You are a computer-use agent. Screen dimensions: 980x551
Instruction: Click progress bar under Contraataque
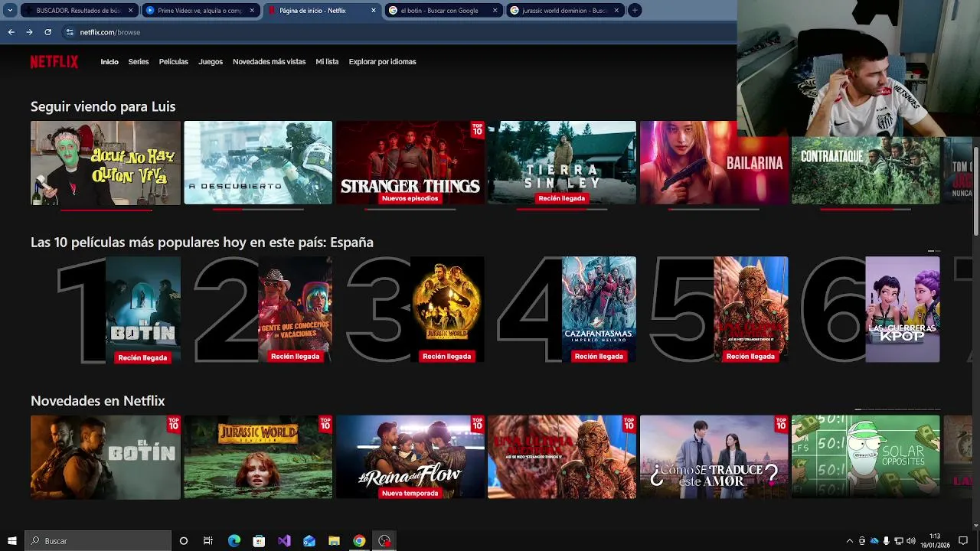click(866, 209)
